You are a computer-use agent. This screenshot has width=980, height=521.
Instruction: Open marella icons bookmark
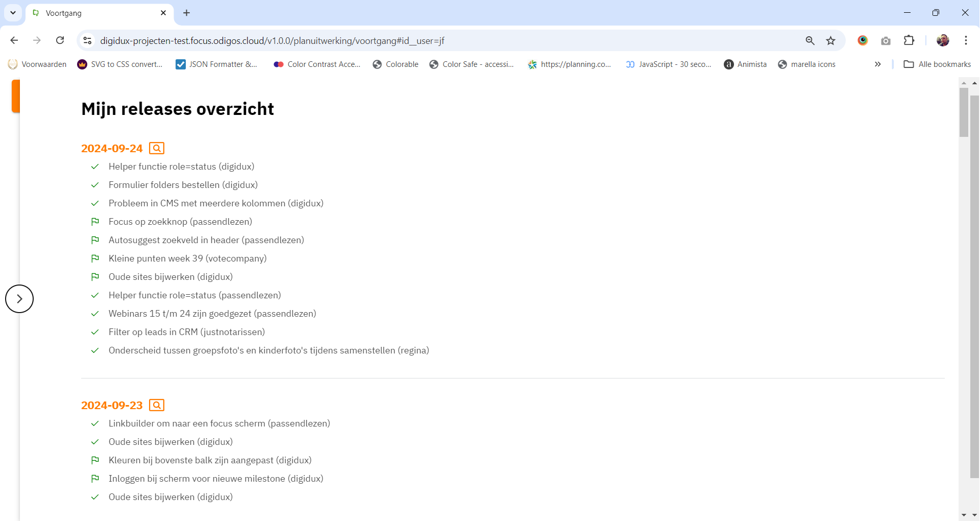[x=806, y=64]
